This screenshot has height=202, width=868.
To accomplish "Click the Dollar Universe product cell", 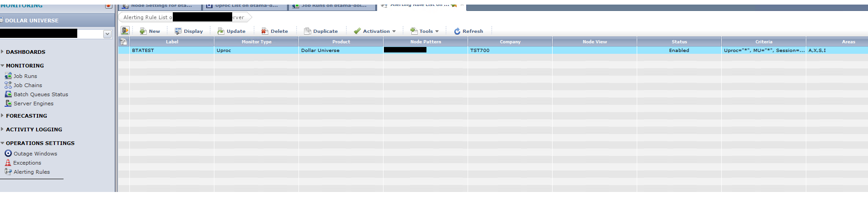I will [x=341, y=50].
